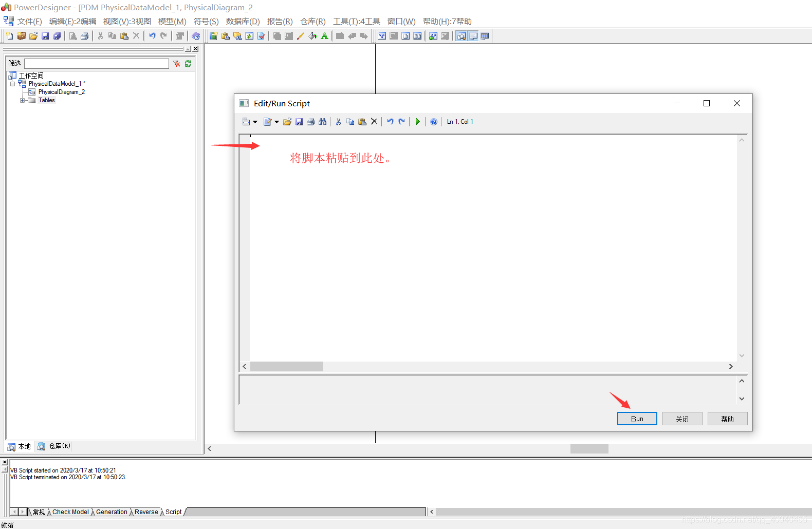This screenshot has width=812, height=529.
Task: Click the 关闭 button in script dialog
Action: click(x=682, y=419)
